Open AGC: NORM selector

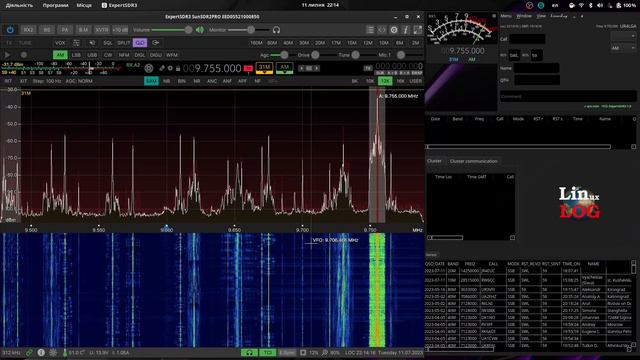pyautogui.click(x=79, y=81)
